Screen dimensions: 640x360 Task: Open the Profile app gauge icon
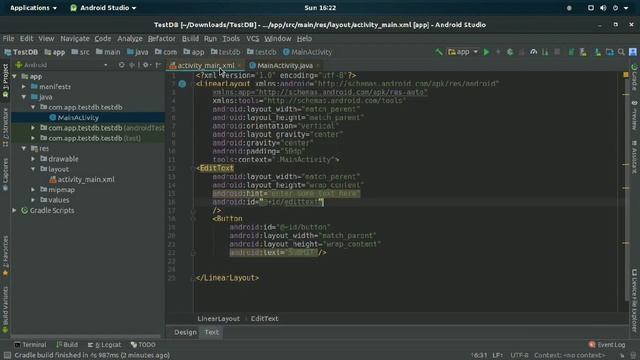[x=533, y=52]
